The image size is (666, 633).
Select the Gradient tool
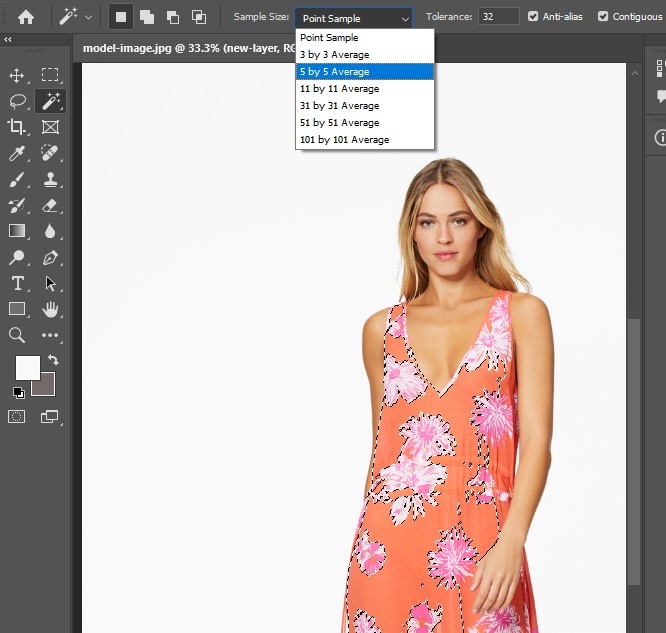point(17,231)
